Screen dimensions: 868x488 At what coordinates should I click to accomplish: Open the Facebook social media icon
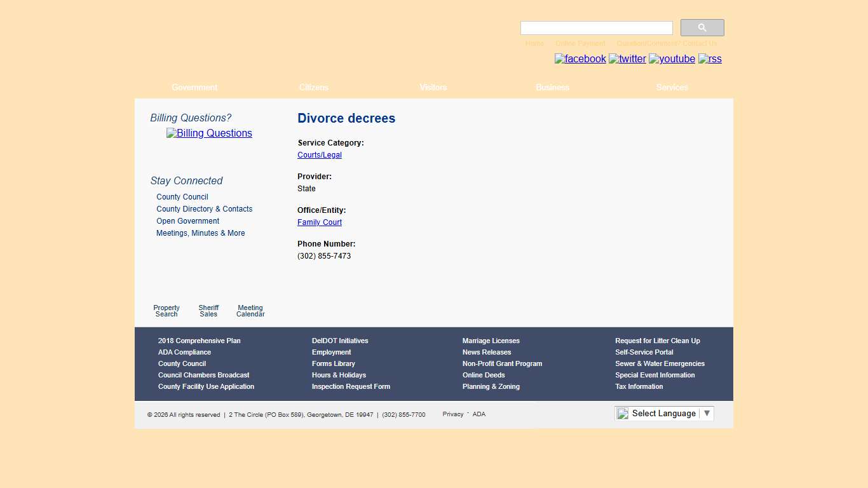coord(580,58)
